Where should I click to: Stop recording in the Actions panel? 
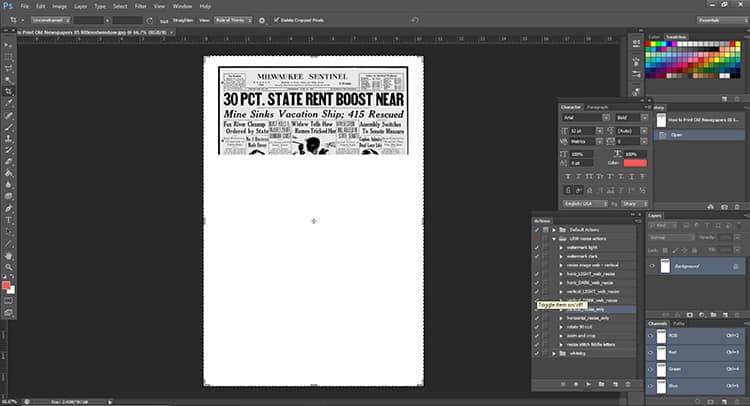click(x=563, y=384)
